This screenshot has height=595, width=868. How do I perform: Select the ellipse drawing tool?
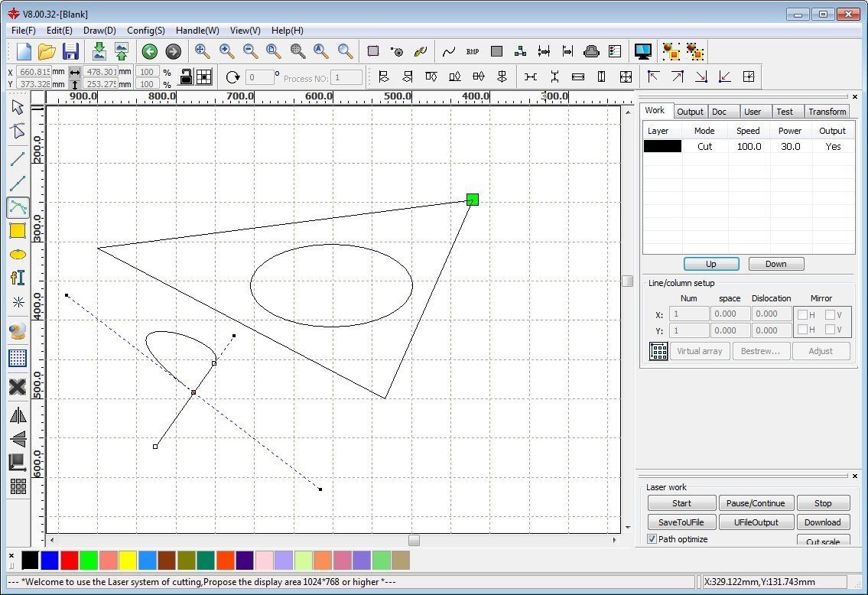tap(18, 254)
